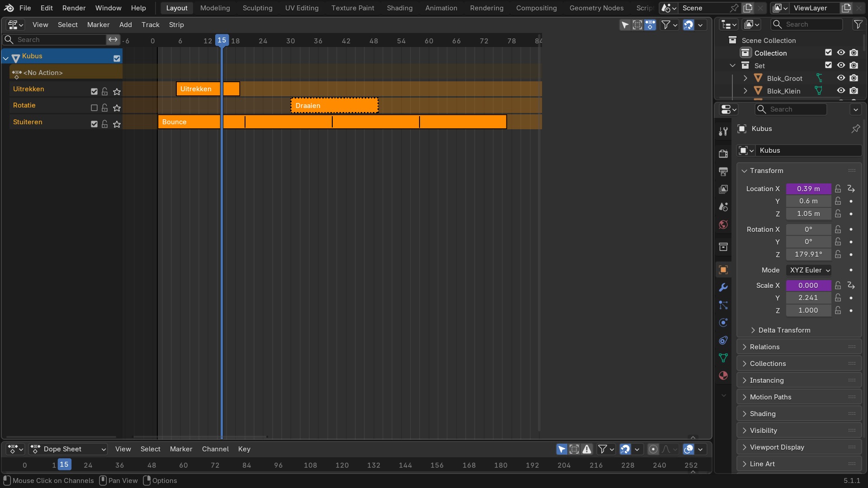Toggle the Collection eye visibility
This screenshot has height=488, width=868.
coord(841,53)
